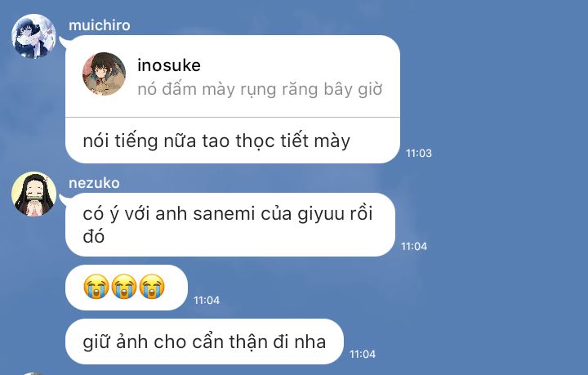The image size is (588, 375).
Task: Click the word "đó" in nezuko's bubble
Action: click(93, 237)
